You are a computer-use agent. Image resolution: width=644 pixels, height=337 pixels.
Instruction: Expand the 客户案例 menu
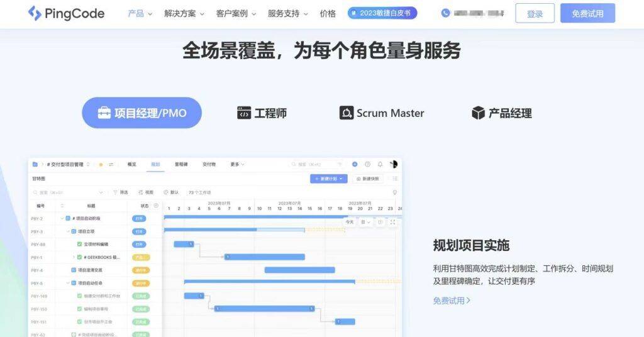click(x=236, y=14)
